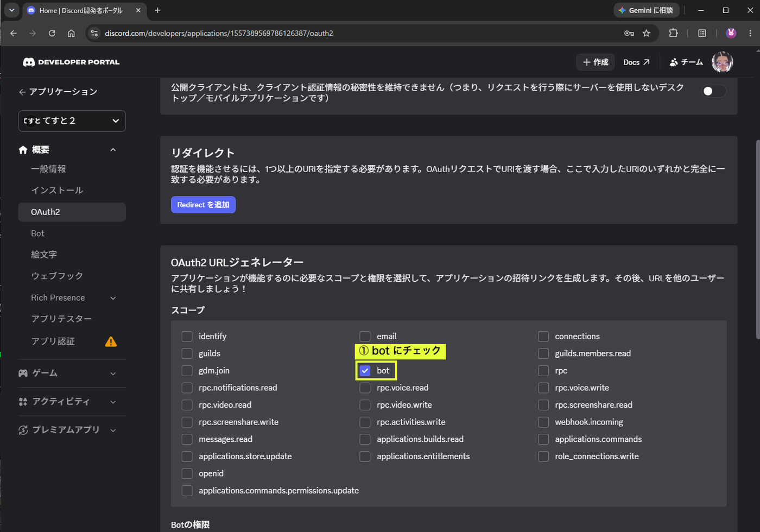Return to アプリケーション list

point(58,92)
